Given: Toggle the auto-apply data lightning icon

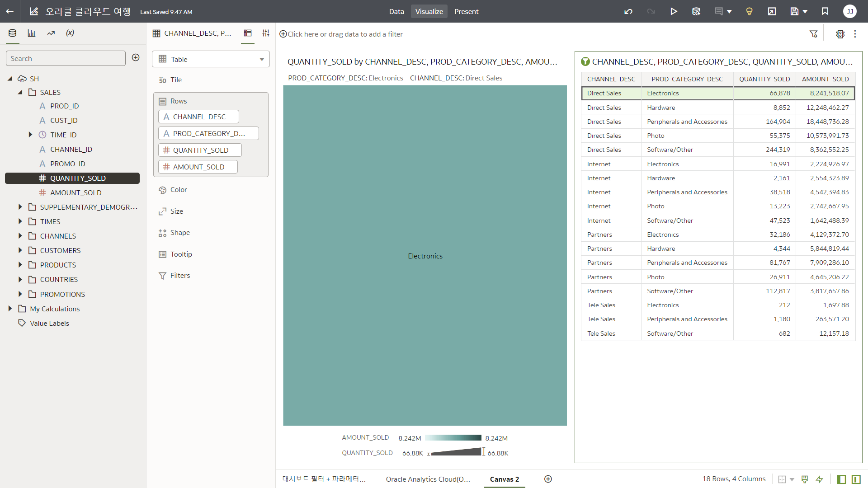Looking at the screenshot, I should click(820, 479).
